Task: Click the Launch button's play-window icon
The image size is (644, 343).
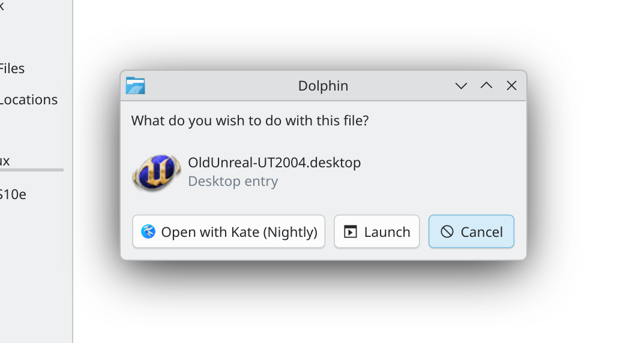Action: tap(351, 232)
